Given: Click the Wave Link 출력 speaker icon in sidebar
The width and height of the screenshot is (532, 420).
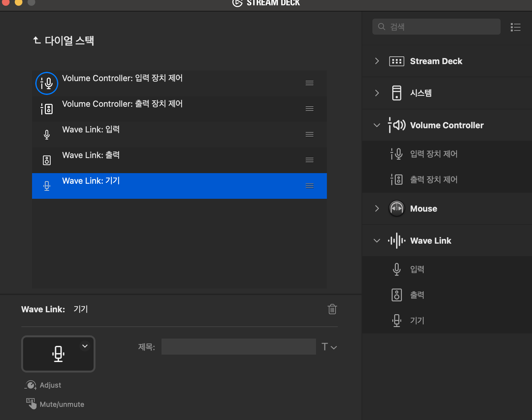Looking at the screenshot, I should click(397, 295).
